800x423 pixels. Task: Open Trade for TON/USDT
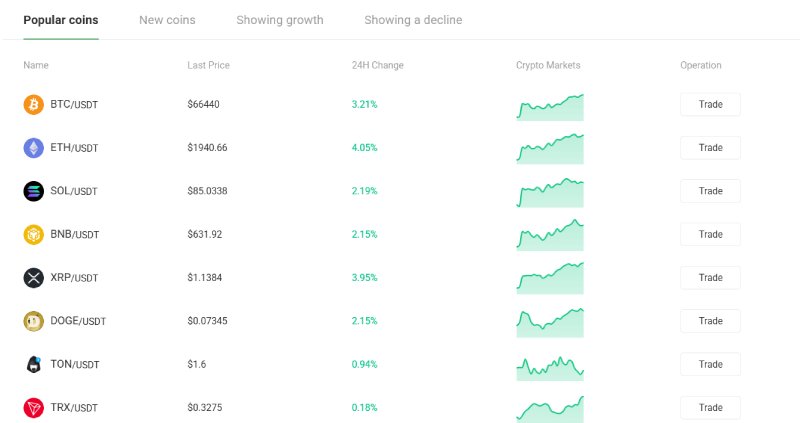pos(710,364)
